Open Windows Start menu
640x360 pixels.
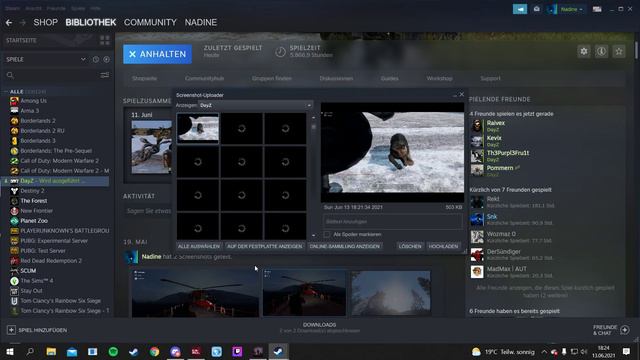click(x=9, y=351)
